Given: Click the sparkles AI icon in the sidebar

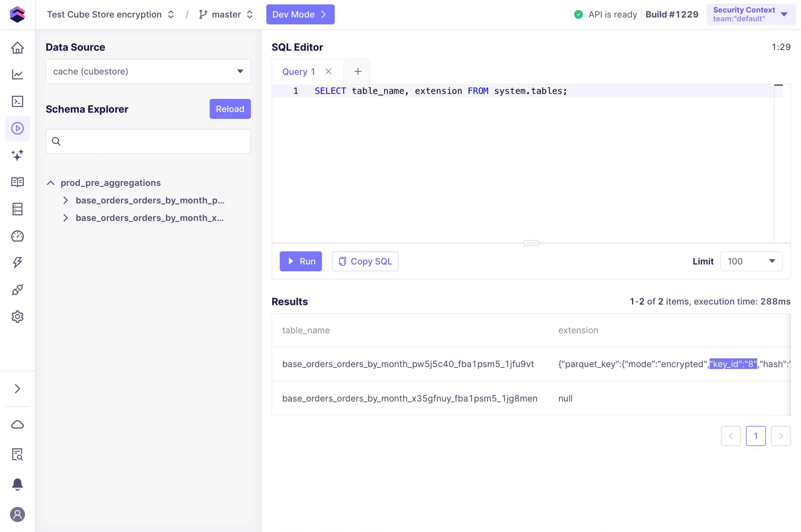Looking at the screenshot, I should (17, 155).
